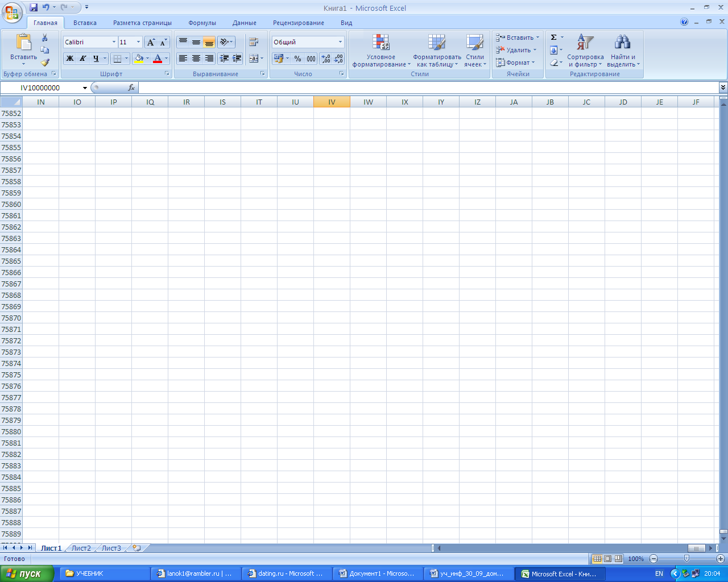728x582 pixels.
Task: Select the Cut scissors icon
Action: (45, 38)
